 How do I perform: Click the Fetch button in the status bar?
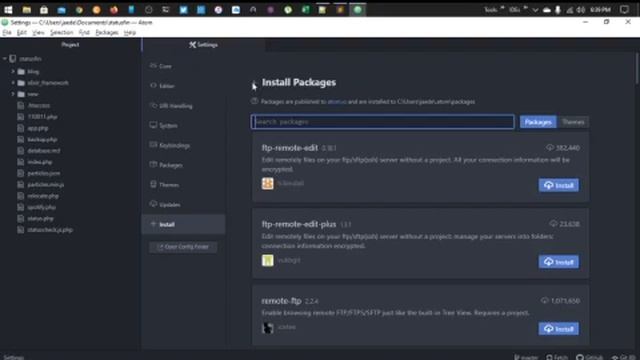click(x=557, y=357)
